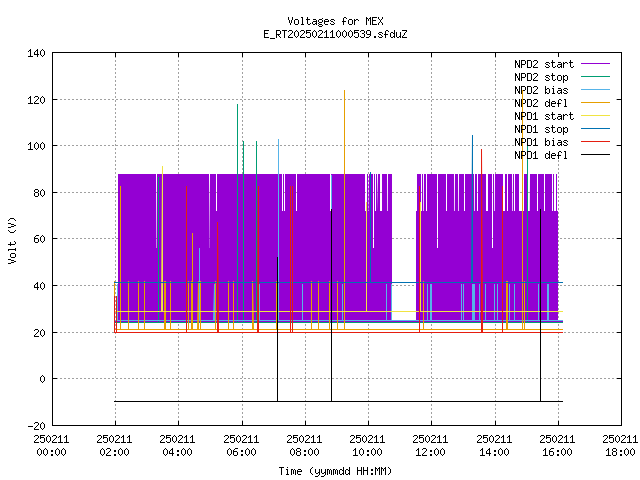Click the NPD1 defl black legend line
The image size is (640, 480).
coord(595,155)
